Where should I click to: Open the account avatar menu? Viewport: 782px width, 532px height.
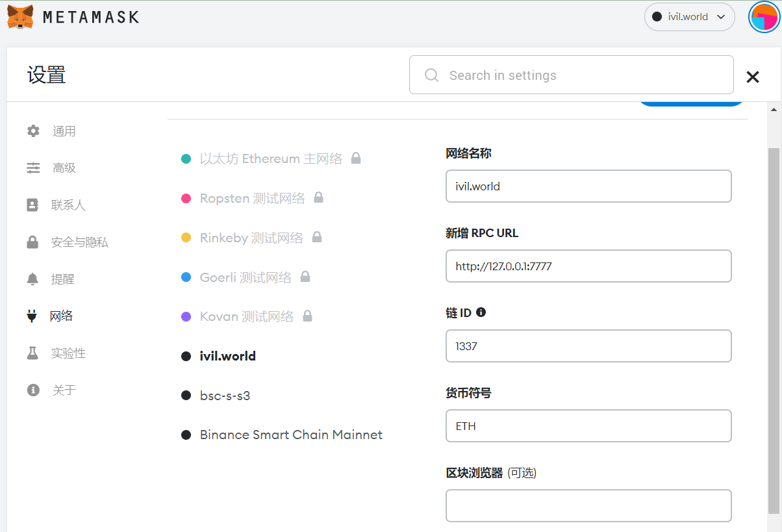[764, 17]
